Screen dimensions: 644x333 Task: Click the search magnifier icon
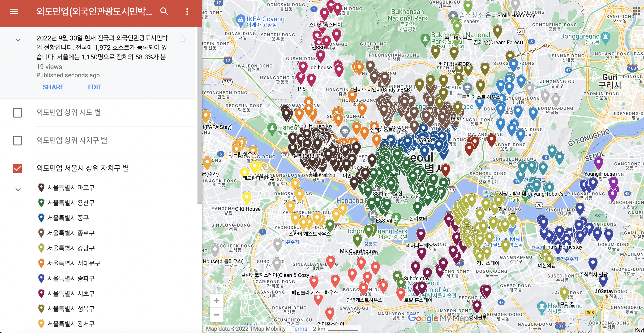[x=164, y=11]
